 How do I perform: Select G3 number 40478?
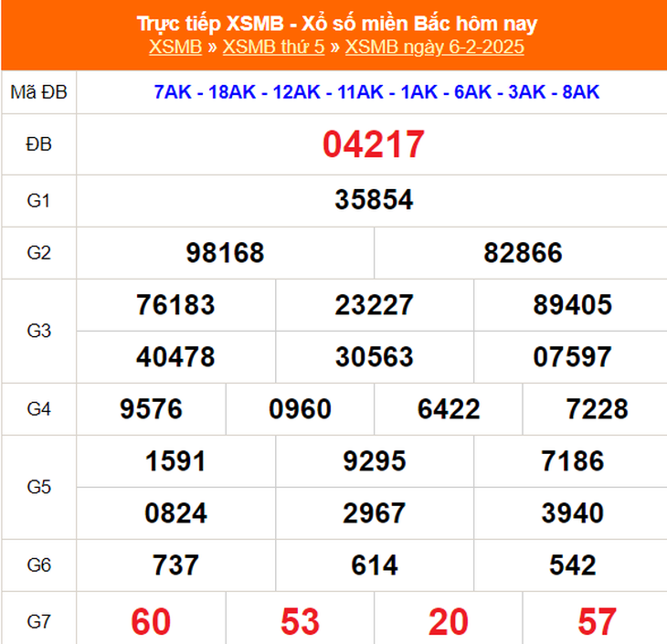pos(175,356)
